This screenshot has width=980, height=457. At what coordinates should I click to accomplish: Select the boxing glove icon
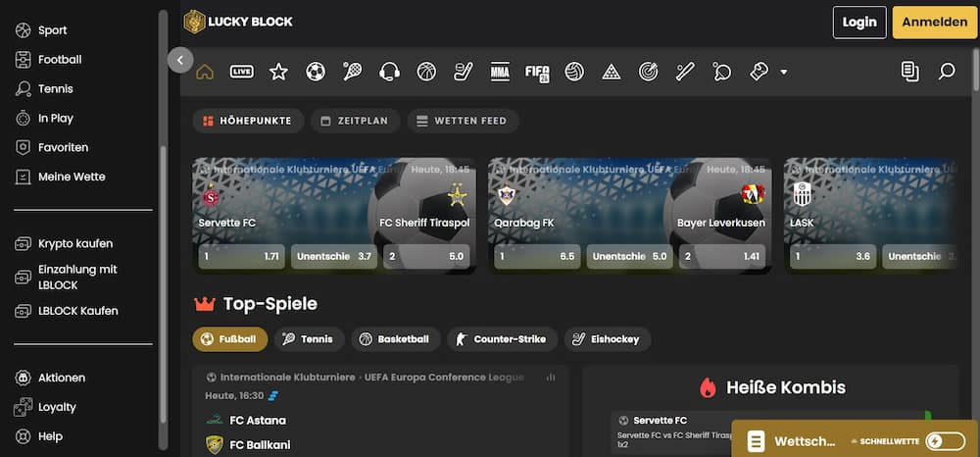[x=759, y=72]
